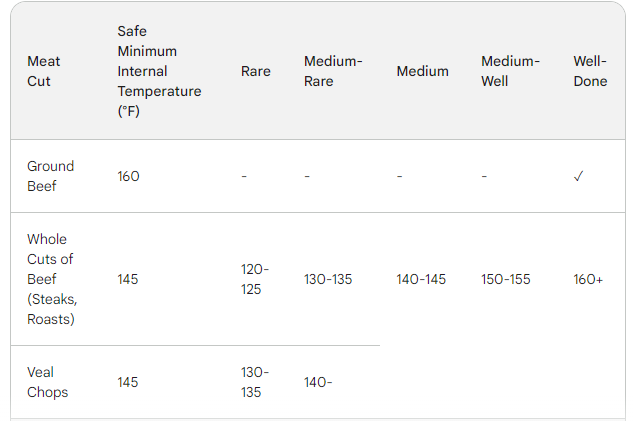Image resolution: width=634 pixels, height=421 pixels.
Task: Select the 150-155 medium-well temperature cell
Action: click(x=505, y=279)
